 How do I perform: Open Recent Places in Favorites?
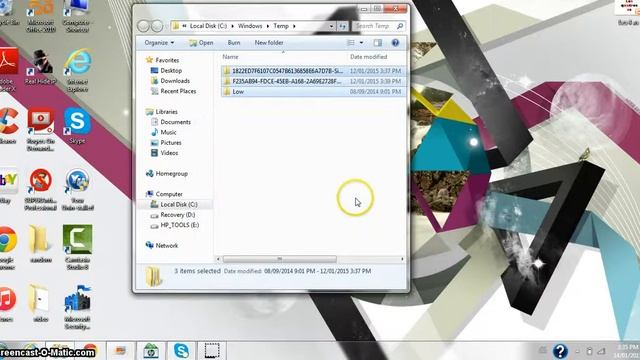point(178,91)
